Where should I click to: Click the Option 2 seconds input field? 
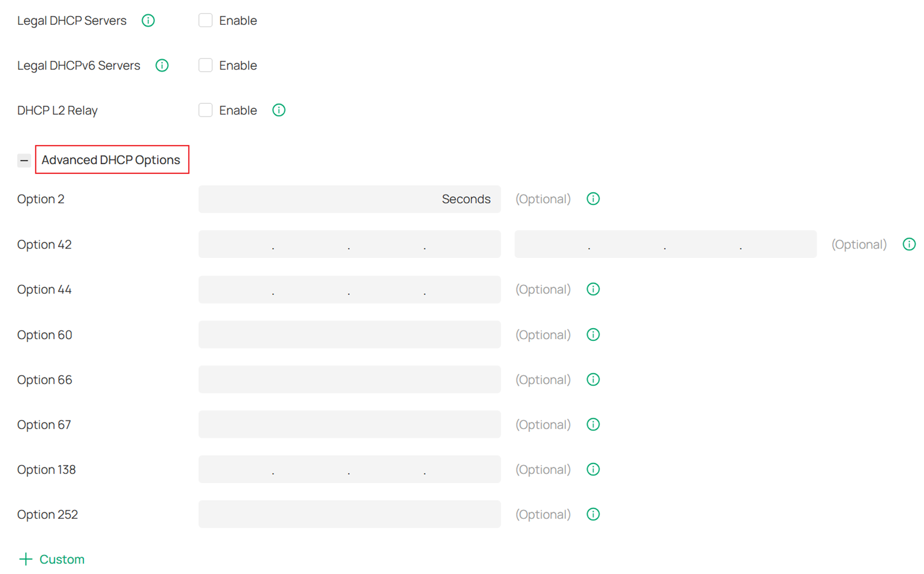pos(349,199)
